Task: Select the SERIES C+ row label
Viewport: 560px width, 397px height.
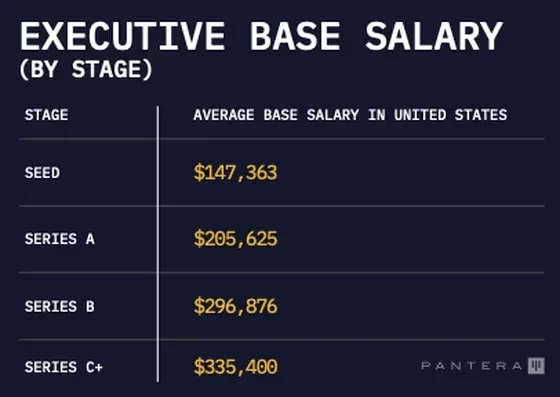Action: (x=64, y=367)
